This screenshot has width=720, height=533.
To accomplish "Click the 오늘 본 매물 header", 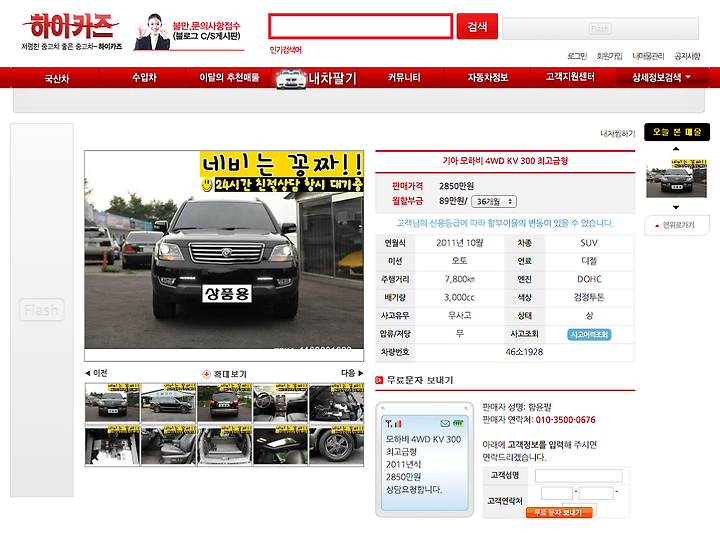I will point(677,132).
